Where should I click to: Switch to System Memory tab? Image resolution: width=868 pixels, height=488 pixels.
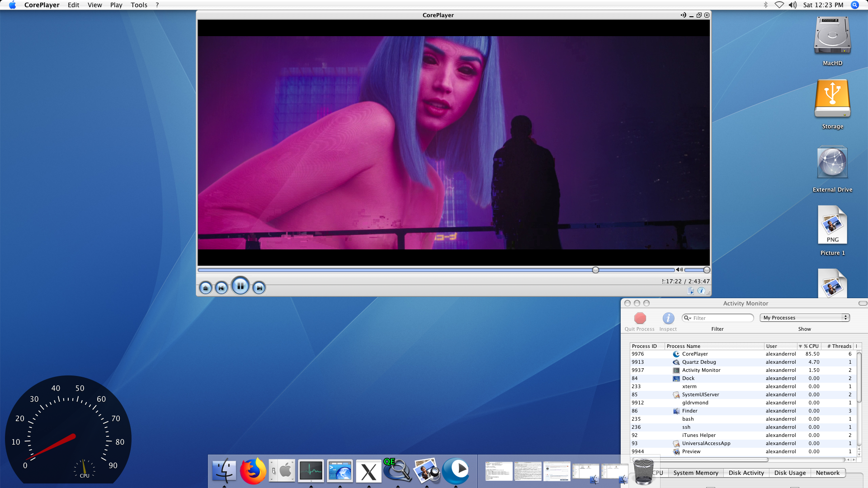[696, 473]
